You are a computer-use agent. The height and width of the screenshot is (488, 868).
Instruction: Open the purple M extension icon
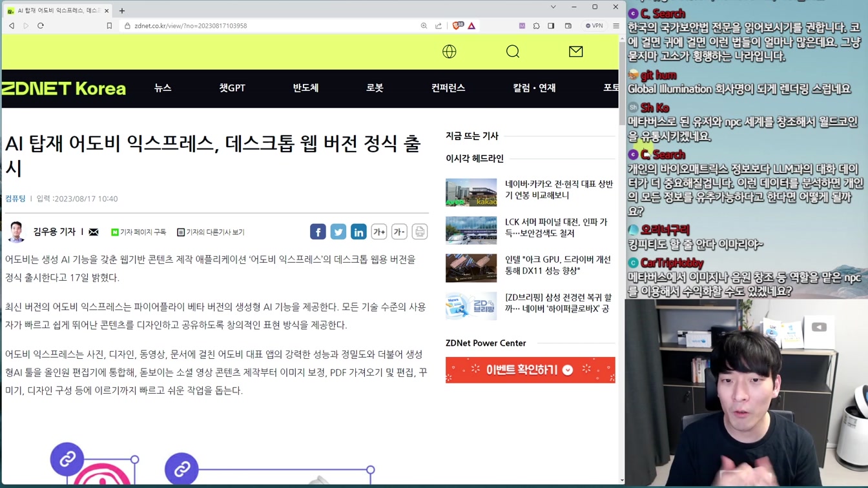[x=522, y=26]
